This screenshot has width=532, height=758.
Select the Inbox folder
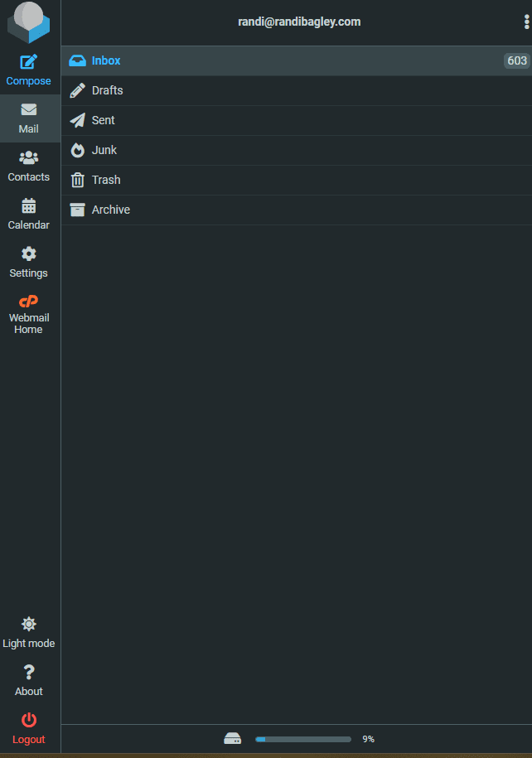106,60
